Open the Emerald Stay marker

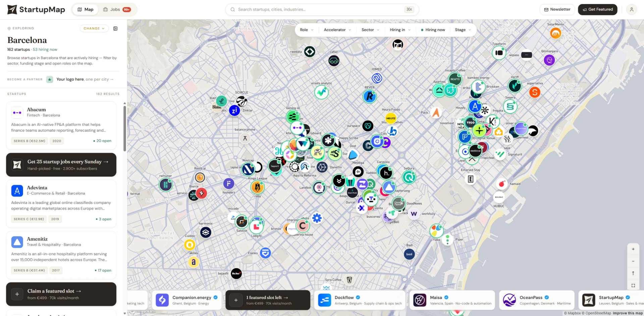[x=471, y=179]
